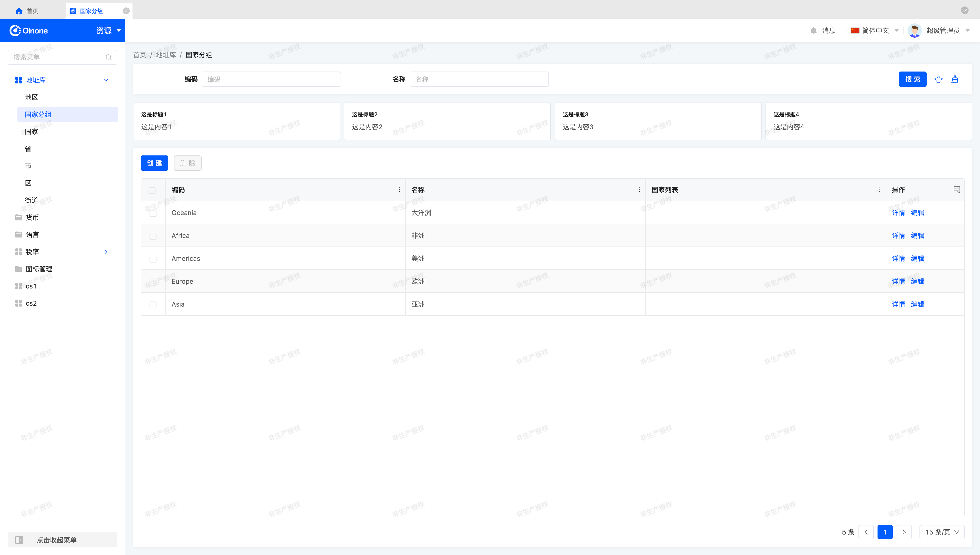Click the favorite star icon beside Search
This screenshot has width=980, height=555.
click(x=938, y=79)
